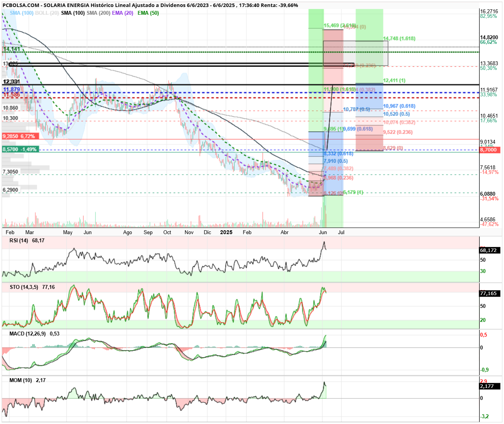The width and height of the screenshot is (504, 424).
Task: Click the black 77,165 stochastic value tag
Action: point(489,293)
